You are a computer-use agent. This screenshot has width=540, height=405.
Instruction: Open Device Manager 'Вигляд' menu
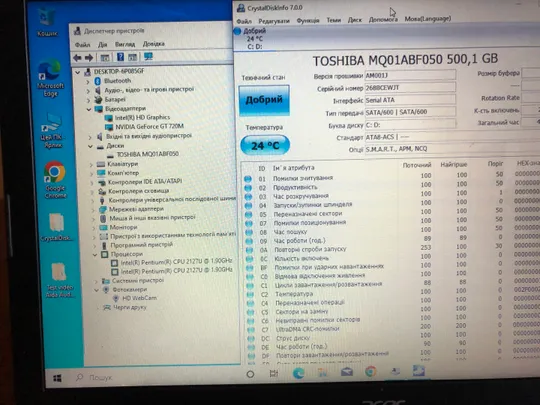pos(125,44)
